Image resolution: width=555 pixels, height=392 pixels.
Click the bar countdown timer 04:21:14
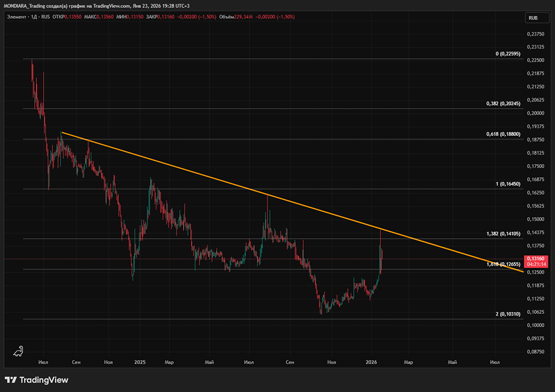point(536,264)
